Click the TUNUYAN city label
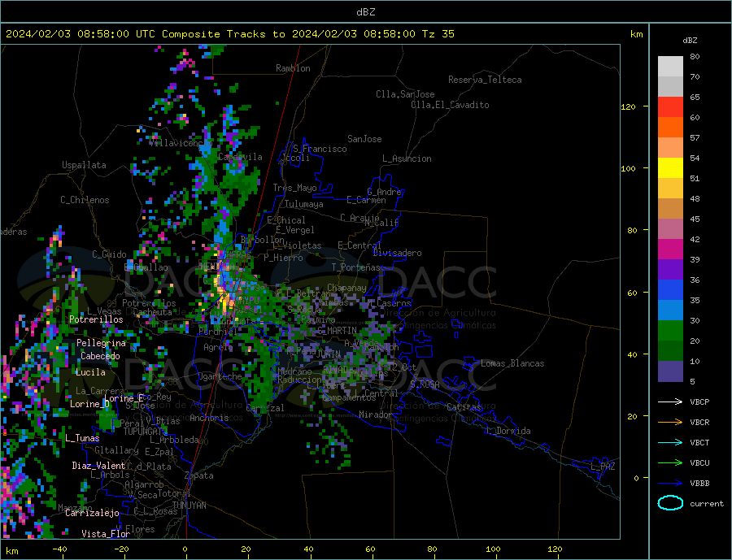 click(189, 506)
